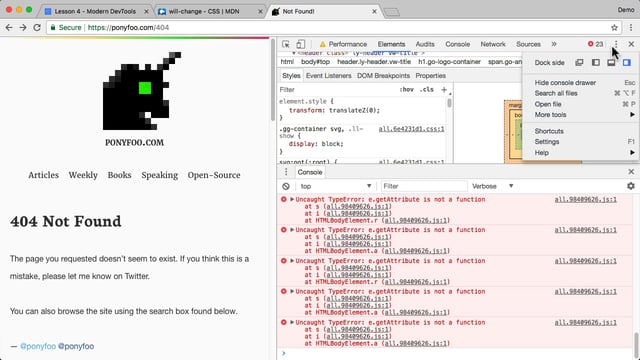Open console settings gear icon
Viewport: 640px width, 360px height.
pyautogui.click(x=631, y=186)
